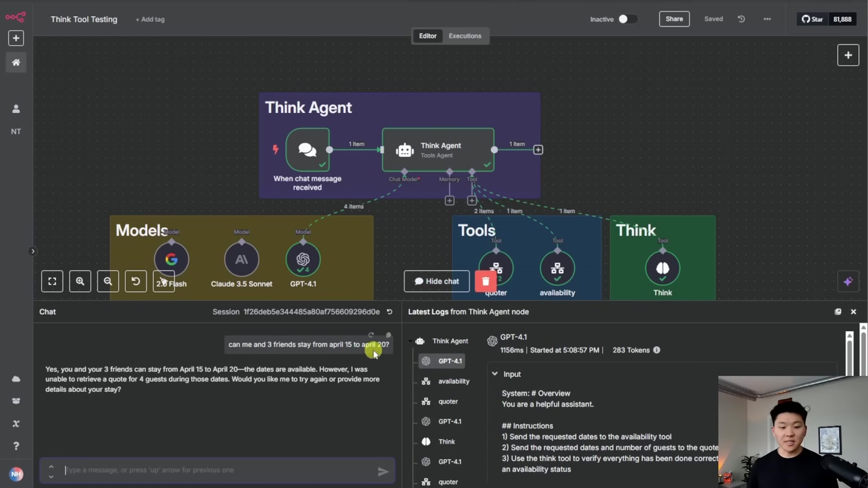Select the availability tool node on canvas
Viewport: 868px width, 488px height.
557,269
